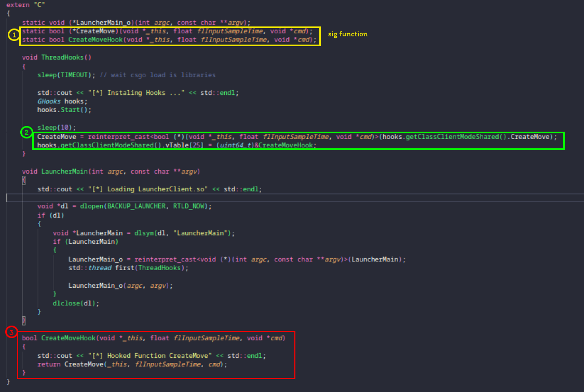Click the yellow circled number 1 marker
Screen dimensions: 584x392
[x=13, y=35]
